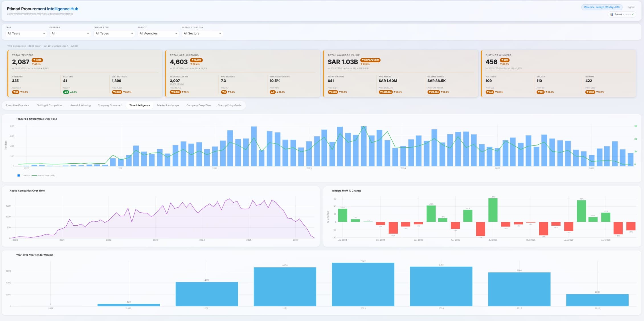Open the Bidding & Competition tab
Screen dimensions: 644x321
click(x=50, y=105)
